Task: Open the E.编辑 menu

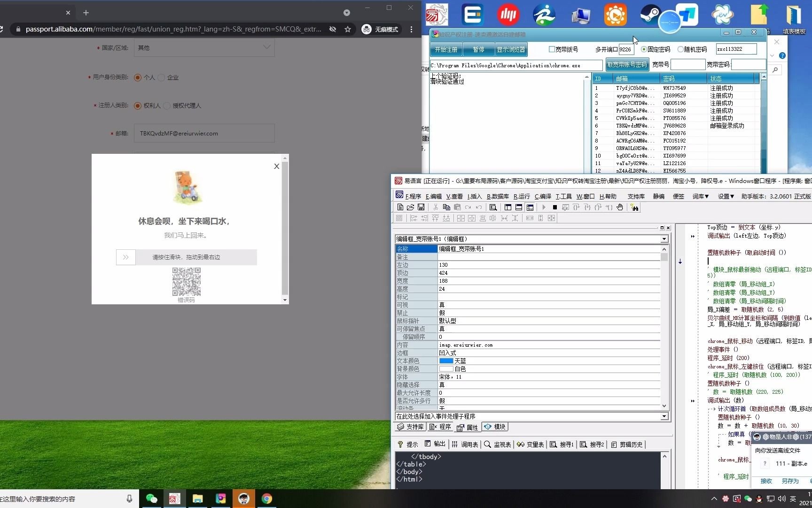Action: 433,196
